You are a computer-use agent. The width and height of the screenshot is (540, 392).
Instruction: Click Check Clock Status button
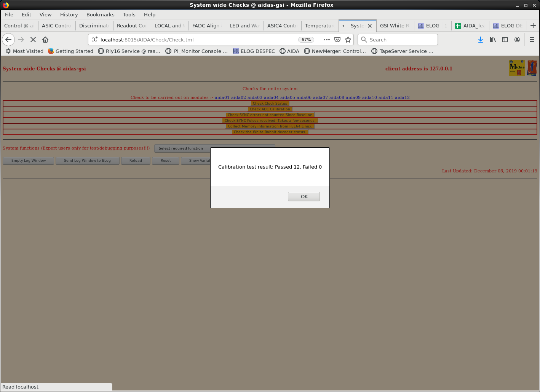270,104
